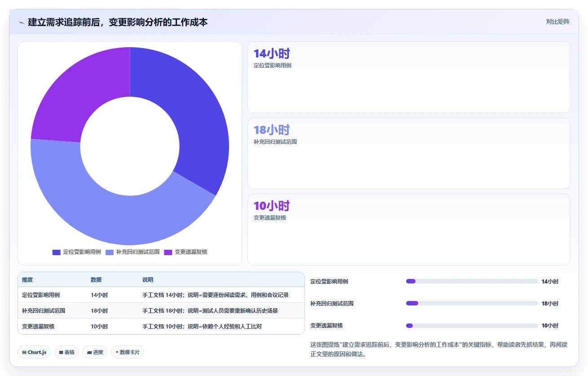
Task: Click the icon beside the chart title
Action: tap(21, 22)
